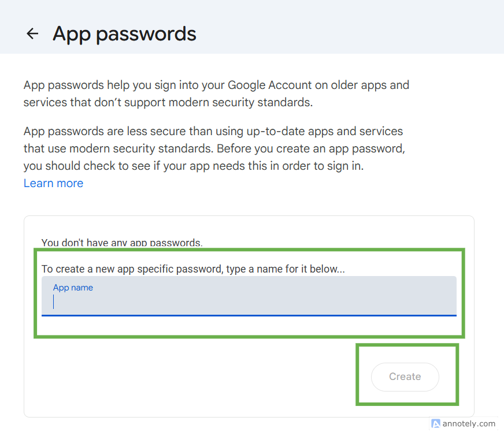This screenshot has width=504, height=436.
Task: Focus the App name input field
Action: tap(249, 301)
